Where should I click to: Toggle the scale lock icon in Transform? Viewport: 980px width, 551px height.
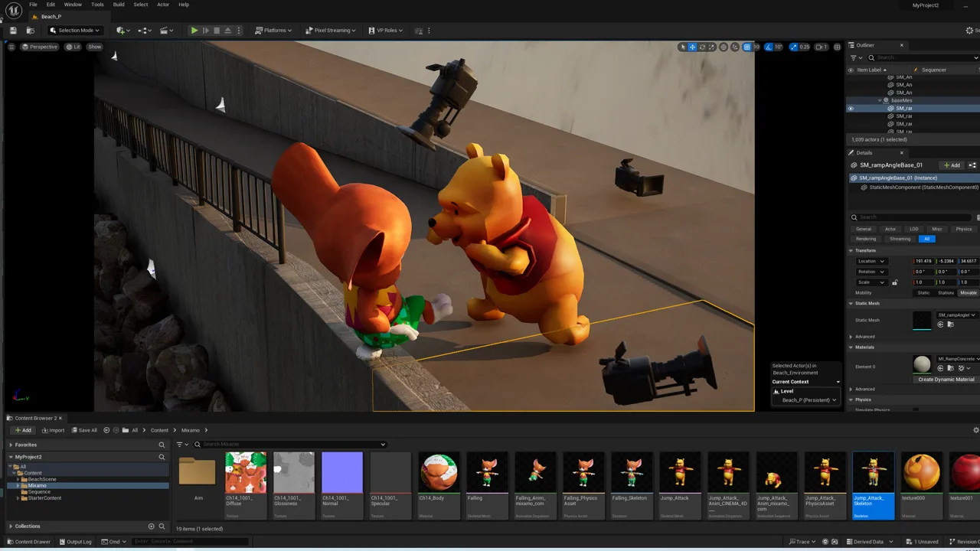(894, 282)
